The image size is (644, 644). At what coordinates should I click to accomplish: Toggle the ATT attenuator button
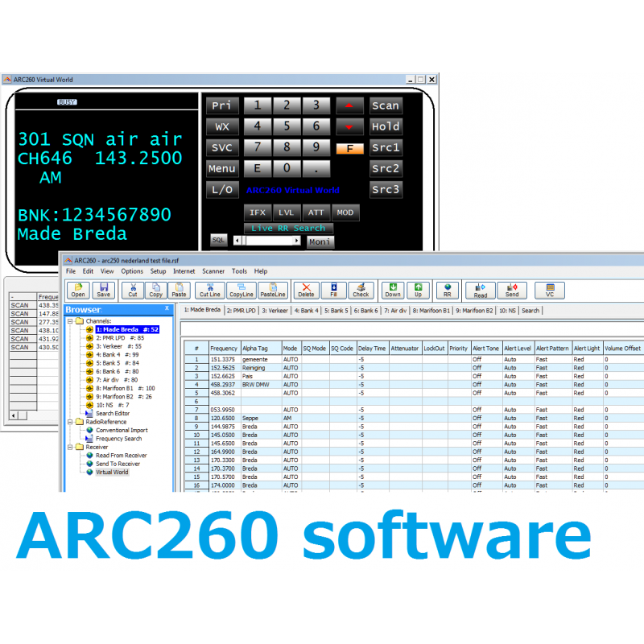tap(316, 213)
